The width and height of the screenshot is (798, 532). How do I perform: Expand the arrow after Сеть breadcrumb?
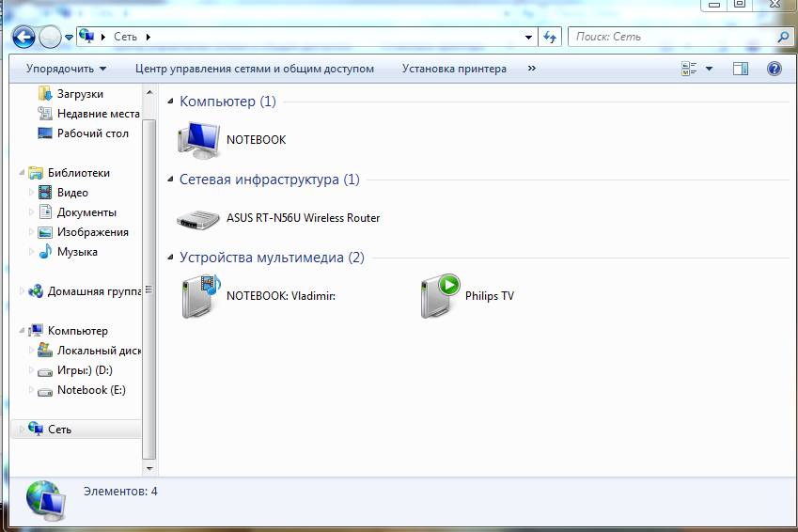(x=149, y=37)
